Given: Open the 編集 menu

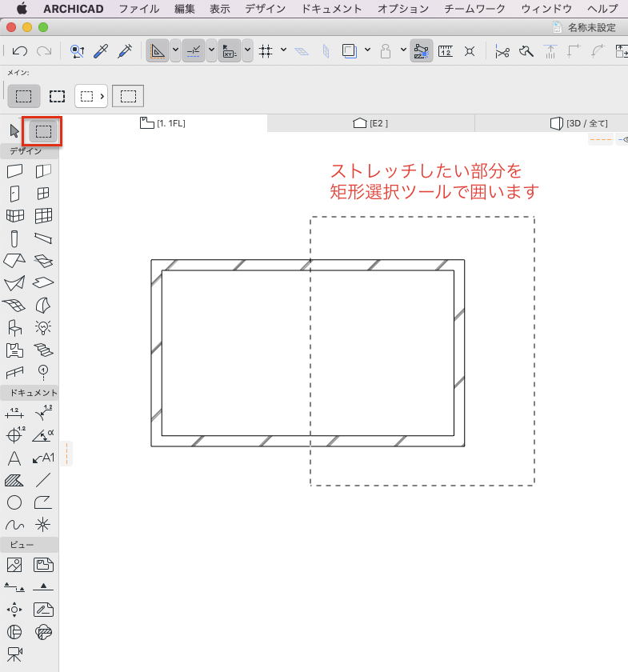Looking at the screenshot, I should [184, 9].
